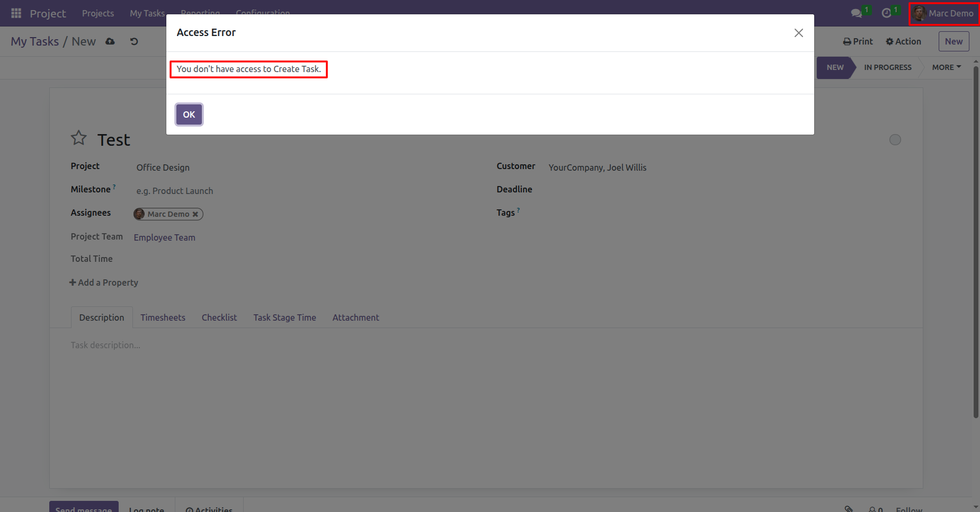Click the Marc Demo user avatar menu
The height and width of the screenshot is (512, 980).
coord(944,13)
